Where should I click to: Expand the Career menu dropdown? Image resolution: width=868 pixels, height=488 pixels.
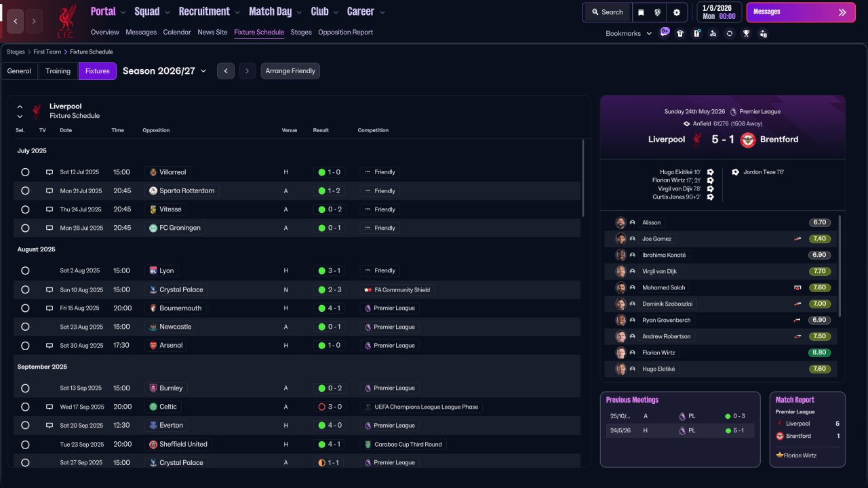pos(382,12)
